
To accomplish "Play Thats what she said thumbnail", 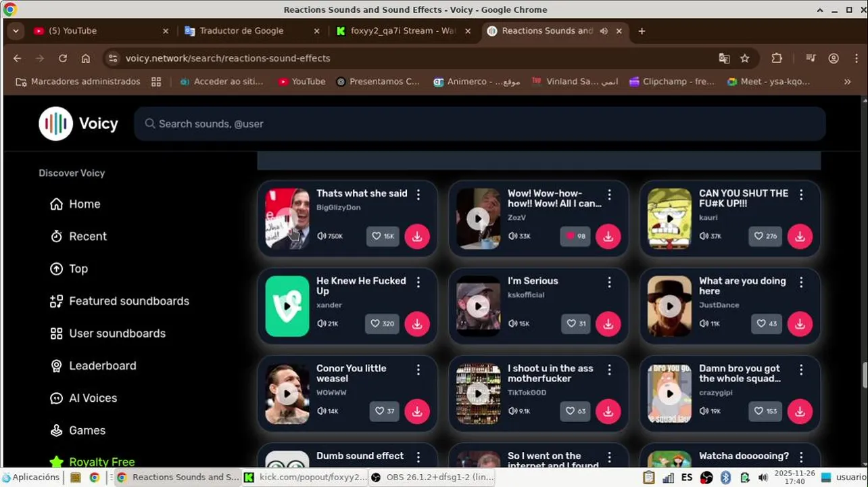I will (x=287, y=218).
